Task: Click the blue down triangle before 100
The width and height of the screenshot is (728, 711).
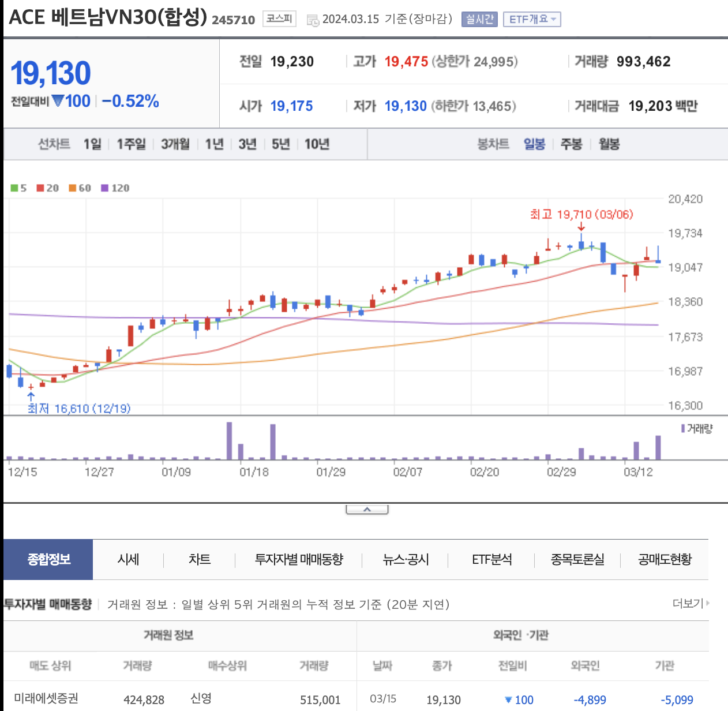Action: 58,101
